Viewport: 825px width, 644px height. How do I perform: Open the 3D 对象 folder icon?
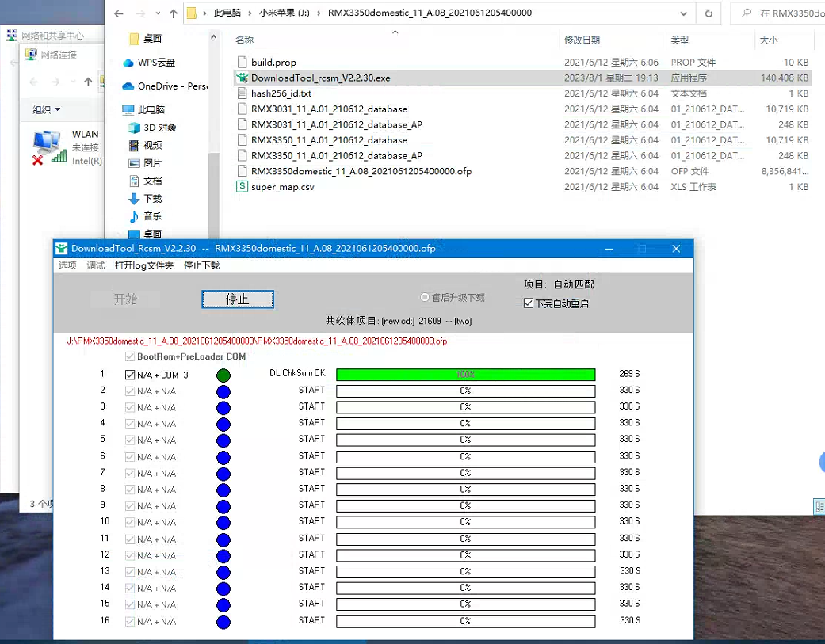134,128
